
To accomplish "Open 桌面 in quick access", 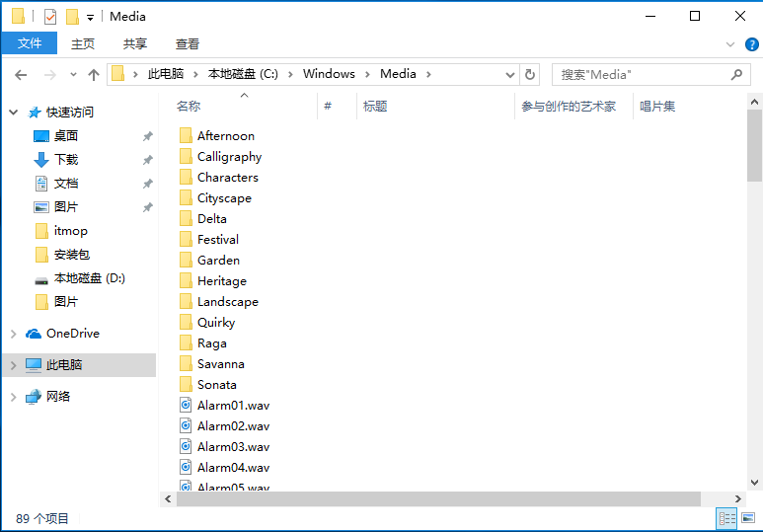I will [x=66, y=136].
